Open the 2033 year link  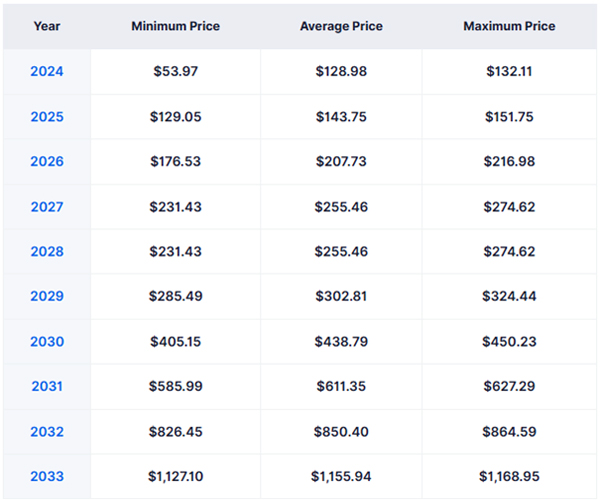(x=47, y=477)
